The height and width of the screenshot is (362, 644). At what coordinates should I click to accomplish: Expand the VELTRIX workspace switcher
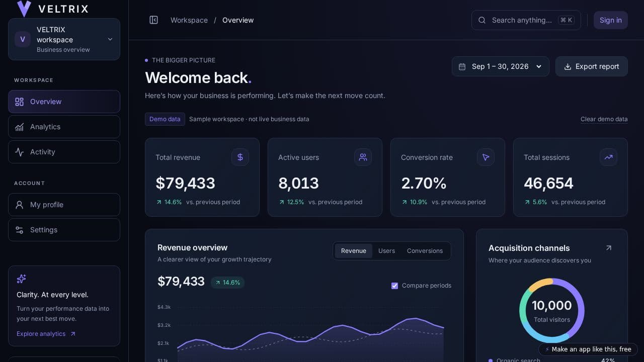[64, 39]
